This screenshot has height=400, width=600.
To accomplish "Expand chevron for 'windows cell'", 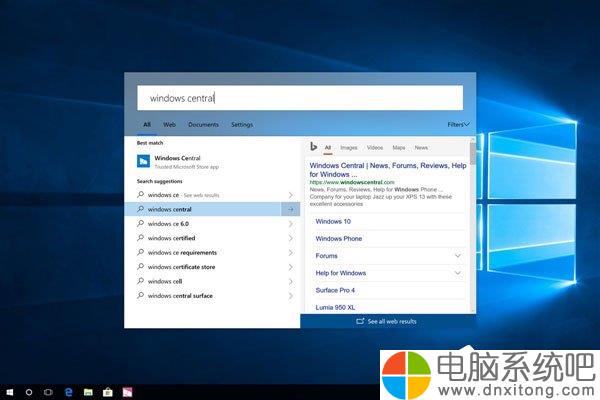I will point(290,281).
